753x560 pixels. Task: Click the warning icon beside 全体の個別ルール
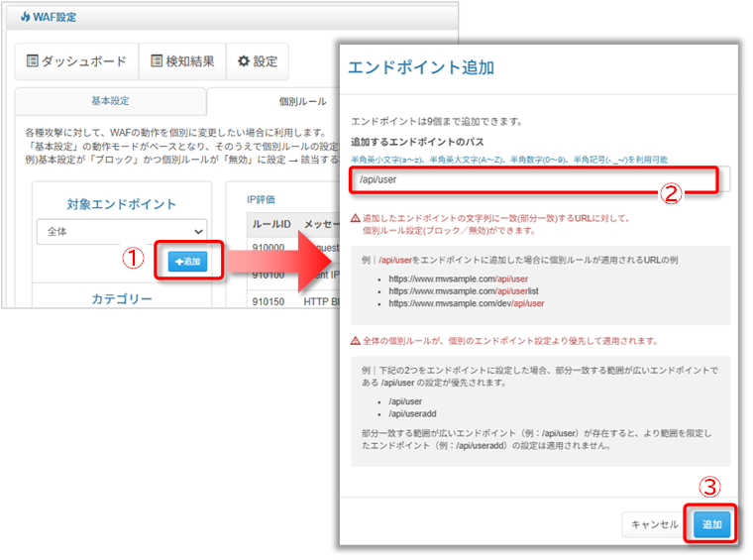pos(356,341)
